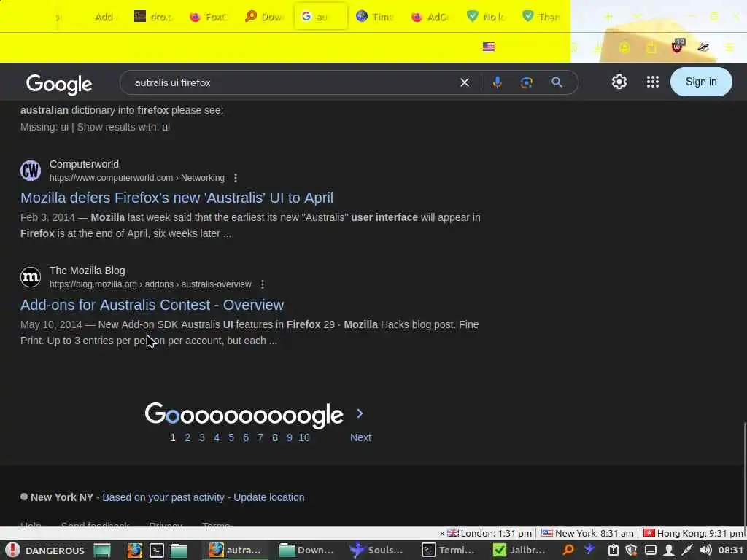Click the Mozilla Blog m favicon
Image resolution: width=747 pixels, height=560 pixels.
click(x=31, y=277)
